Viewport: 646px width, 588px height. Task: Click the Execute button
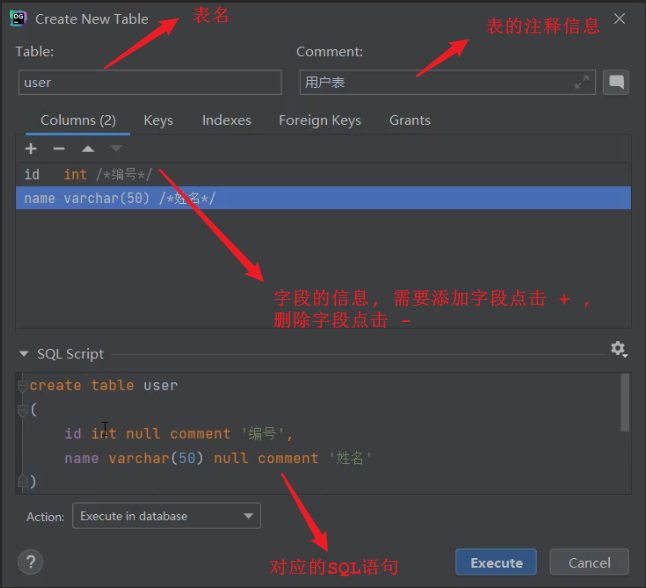click(496, 562)
